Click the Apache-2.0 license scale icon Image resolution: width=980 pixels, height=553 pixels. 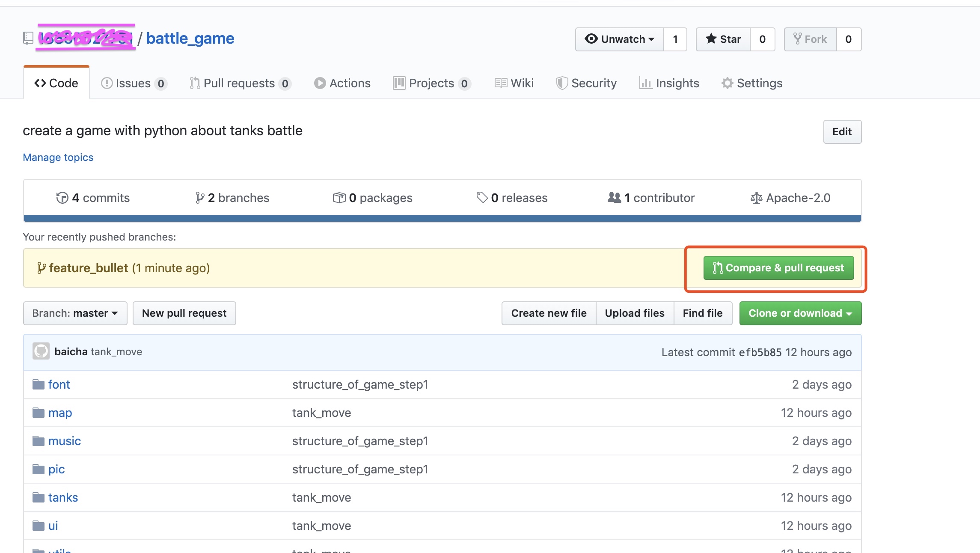pos(756,198)
